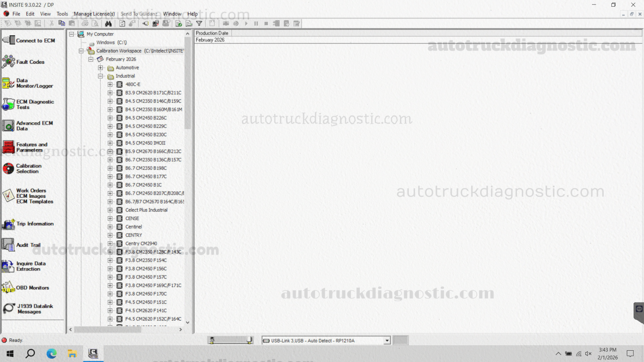Image resolution: width=644 pixels, height=362 pixels.
Task: Open the USB-Link datalink connection dropdown
Action: click(387, 341)
